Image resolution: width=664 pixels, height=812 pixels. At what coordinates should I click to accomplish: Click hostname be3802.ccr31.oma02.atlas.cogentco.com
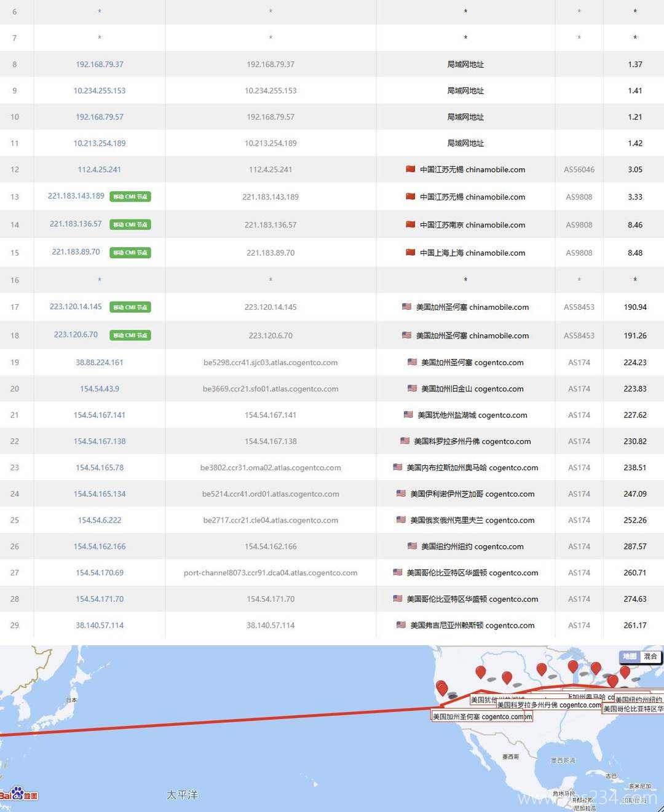[271, 467]
